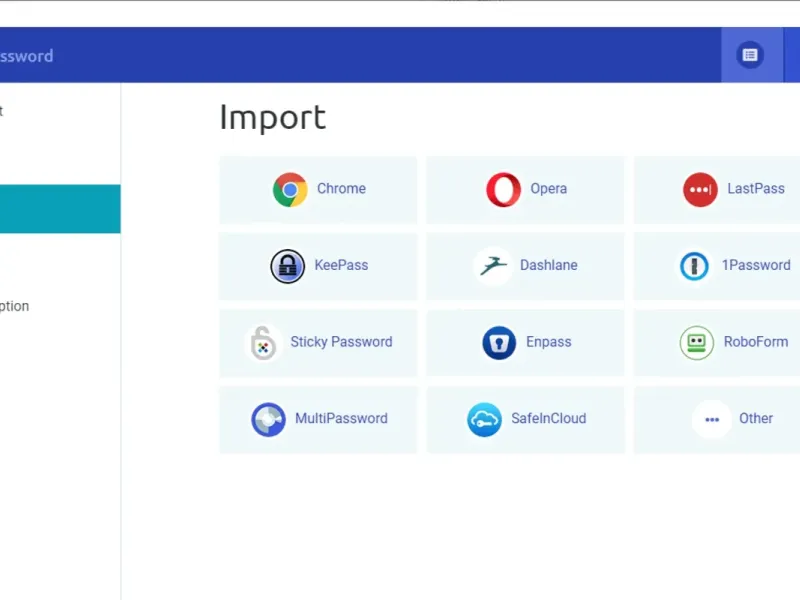Click the Sticky Password lock icon

click(264, 343)
